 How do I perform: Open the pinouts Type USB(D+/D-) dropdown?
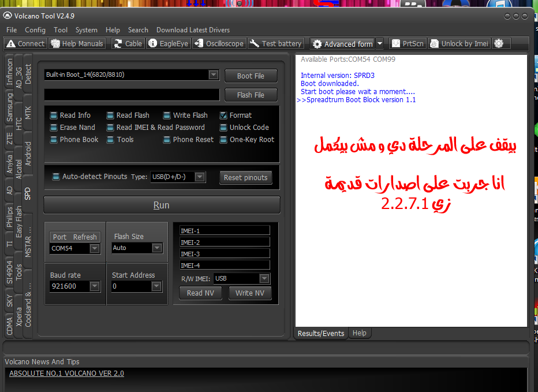coord(200,177)
